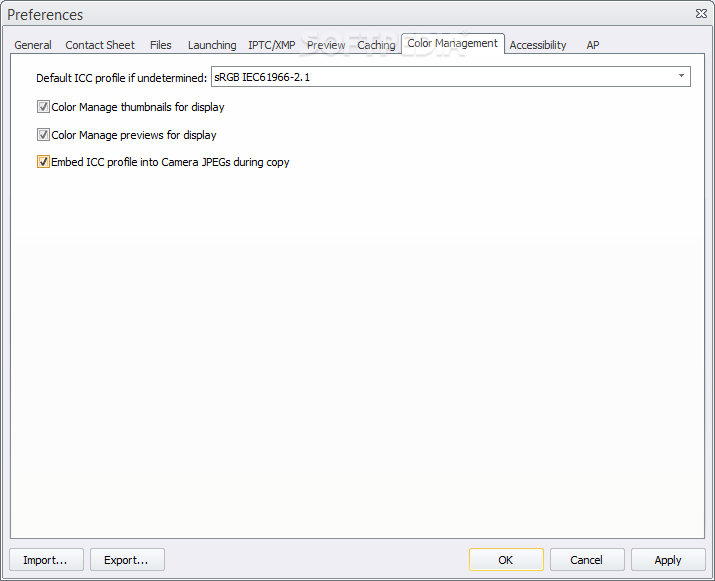715x581 pixels.
Task: Select the Color Management tab
Action: tap(452, 43)
